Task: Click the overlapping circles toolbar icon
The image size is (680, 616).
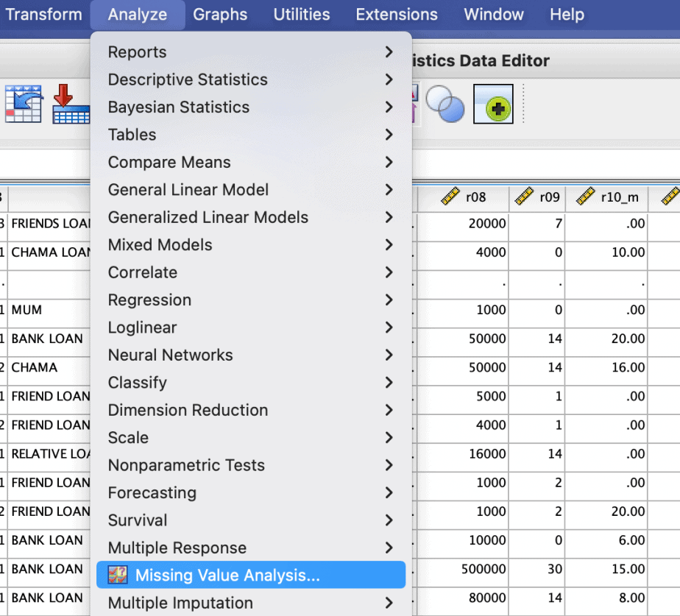Action: click(445, 104)
